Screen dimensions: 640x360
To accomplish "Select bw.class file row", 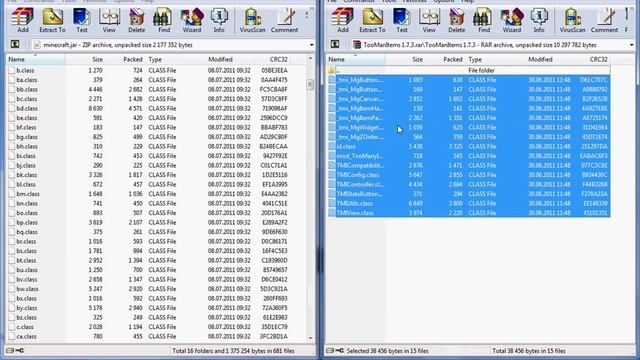I will tap(149, 289).
